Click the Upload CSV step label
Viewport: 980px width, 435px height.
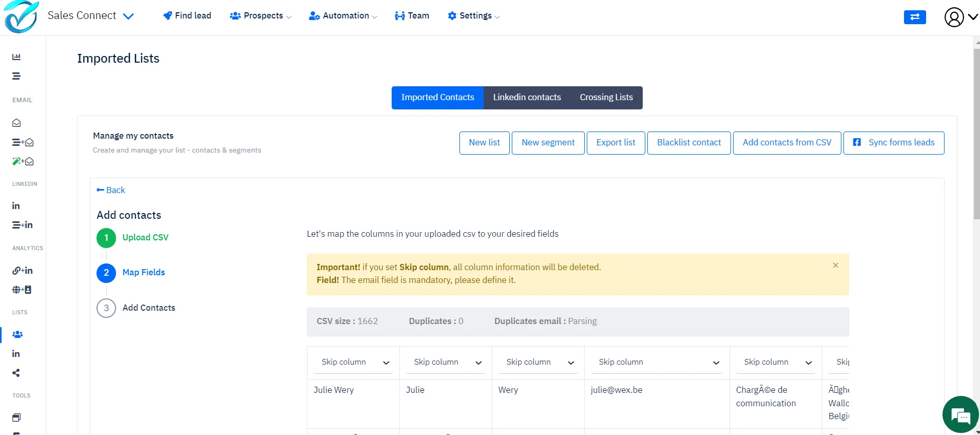click(145, 237)
